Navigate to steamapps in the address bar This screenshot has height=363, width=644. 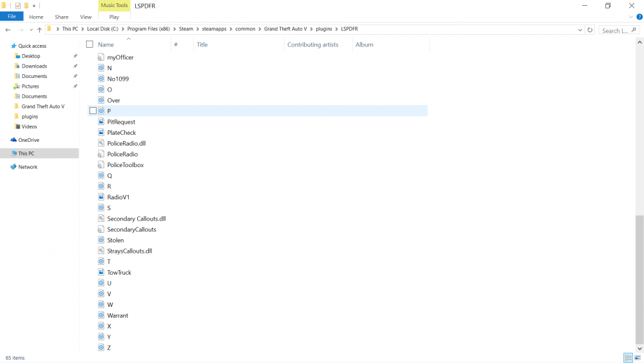pyautogui.click(x=214, y=29)
